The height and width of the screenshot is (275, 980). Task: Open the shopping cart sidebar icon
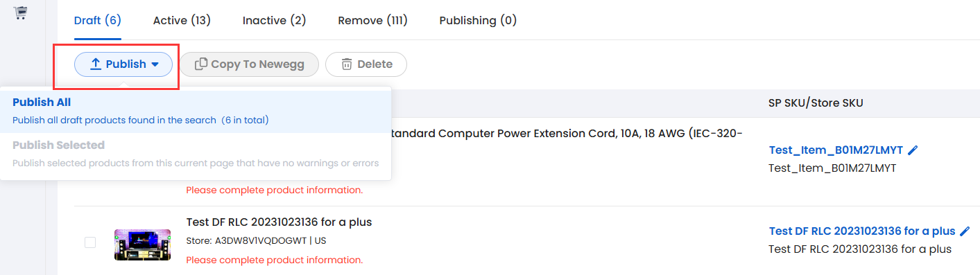point(21,12)
